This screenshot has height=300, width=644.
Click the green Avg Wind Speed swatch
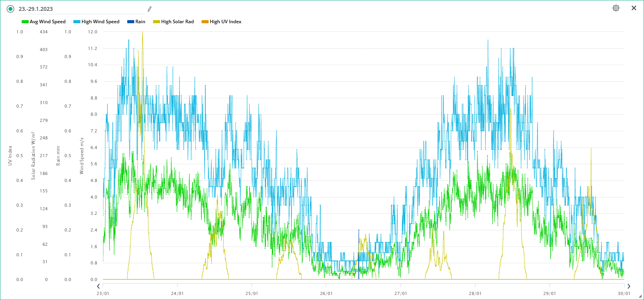click(25, 22)
